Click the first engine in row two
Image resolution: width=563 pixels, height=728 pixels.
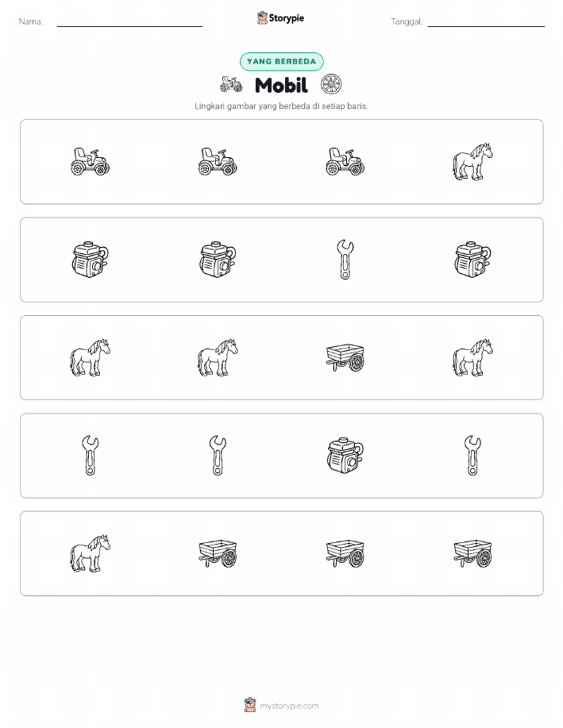coord(90,260)
